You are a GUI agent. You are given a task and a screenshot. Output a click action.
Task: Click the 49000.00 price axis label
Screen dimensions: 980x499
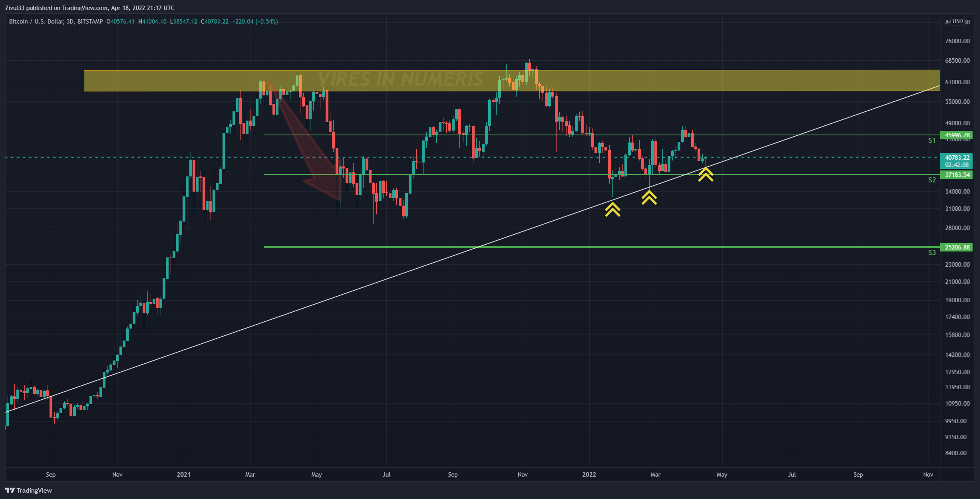(957, 123)
